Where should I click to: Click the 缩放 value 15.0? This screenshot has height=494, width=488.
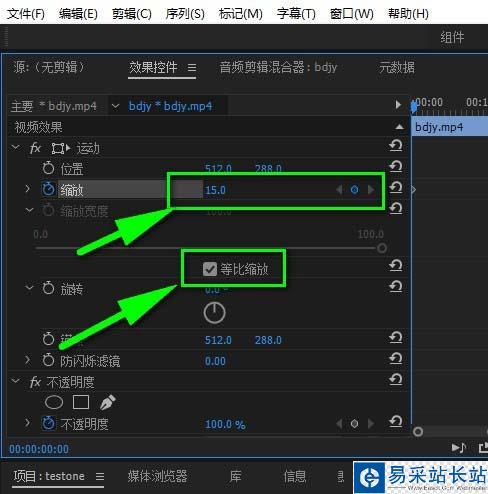tap(215, 190)
